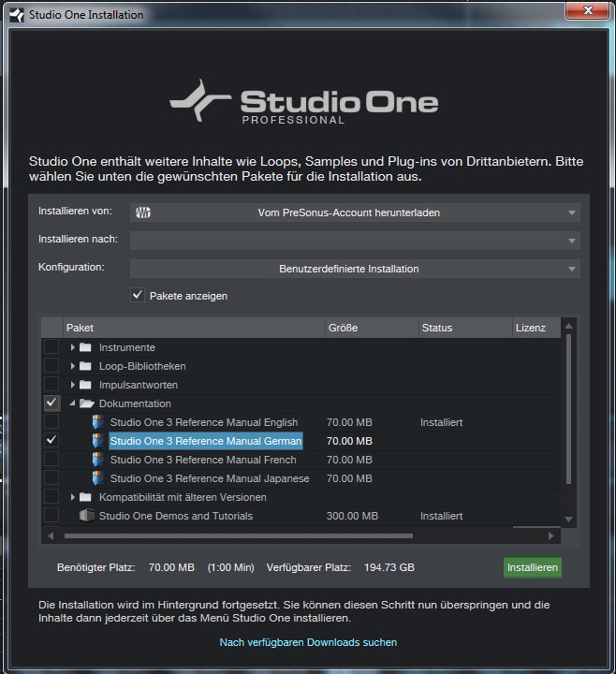
Task: Expand Kompatibilität mit älteren Versionen node
Action: [x=72, y=497]
